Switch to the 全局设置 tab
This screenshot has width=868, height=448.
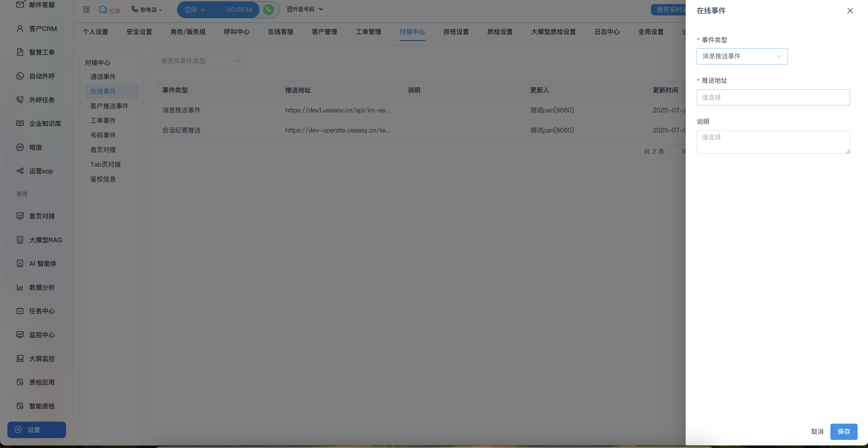651,32
